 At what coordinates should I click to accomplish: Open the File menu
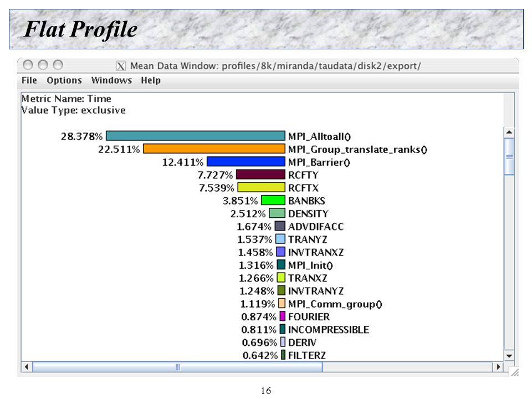(x=29, y=80)
